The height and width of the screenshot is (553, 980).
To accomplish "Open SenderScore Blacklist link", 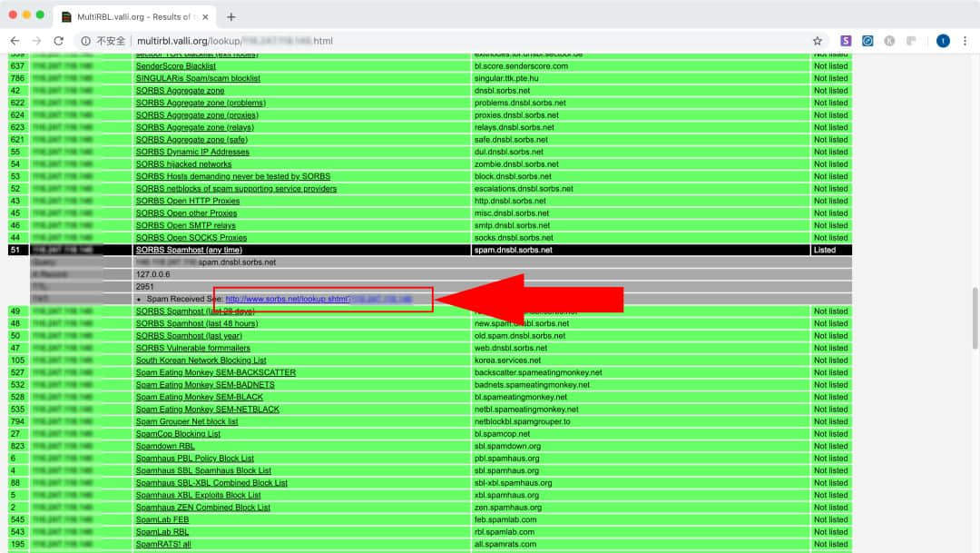I will (x=176, y=65).
